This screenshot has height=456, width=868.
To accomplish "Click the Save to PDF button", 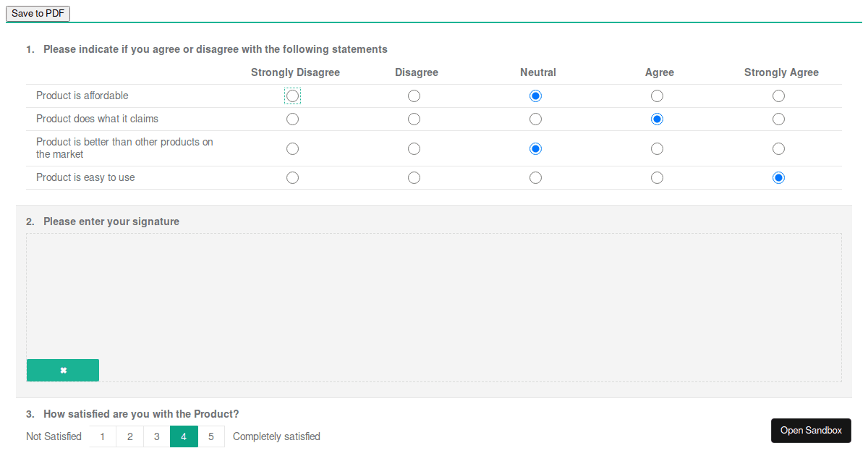I will (38, 13).
